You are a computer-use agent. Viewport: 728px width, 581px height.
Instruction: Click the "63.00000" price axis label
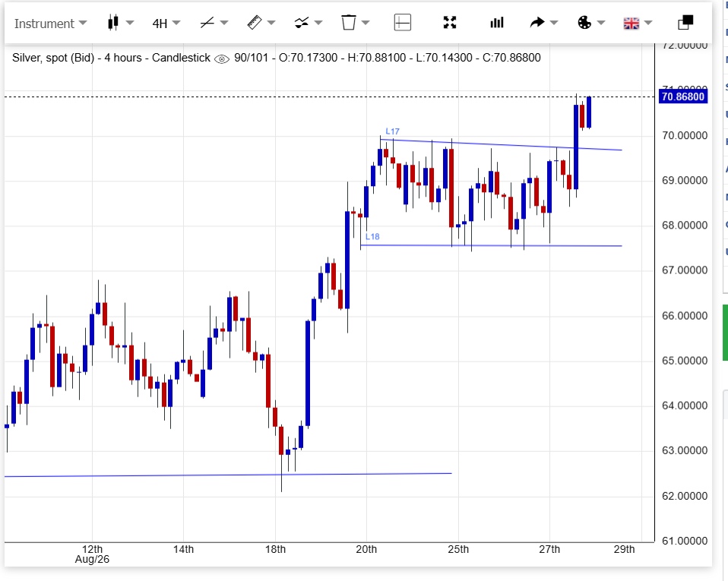coord(685,450)
